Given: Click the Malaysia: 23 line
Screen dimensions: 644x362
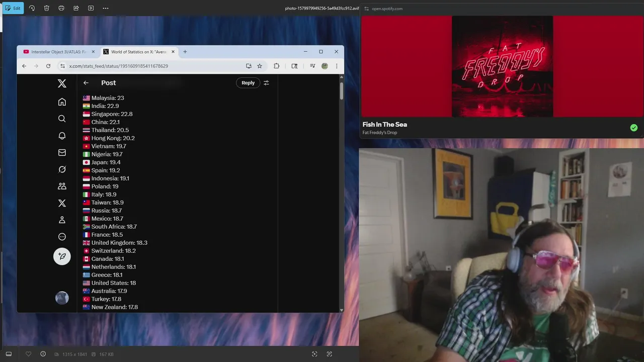Looking at the screenshot, I should point(104,98).
